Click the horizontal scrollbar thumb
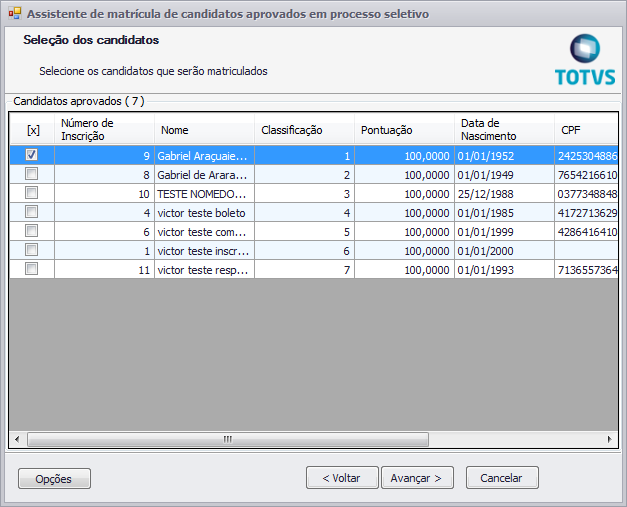627x507 pixels. pos(228,439)
